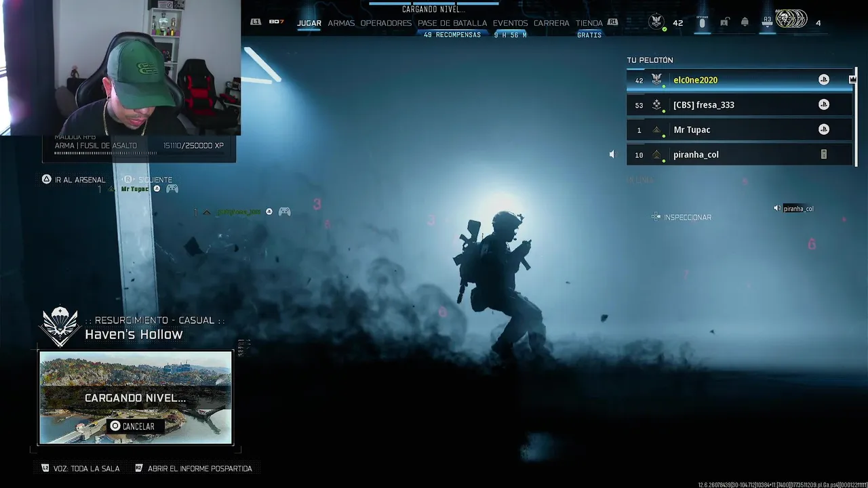Open the EVENTOS tab
Screen dimensions: 868x488
coord(510,23)
